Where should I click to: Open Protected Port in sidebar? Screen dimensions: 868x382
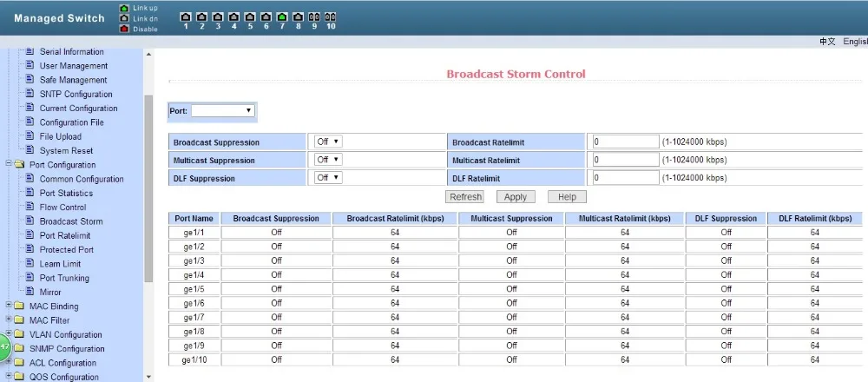tap(67, 249)
